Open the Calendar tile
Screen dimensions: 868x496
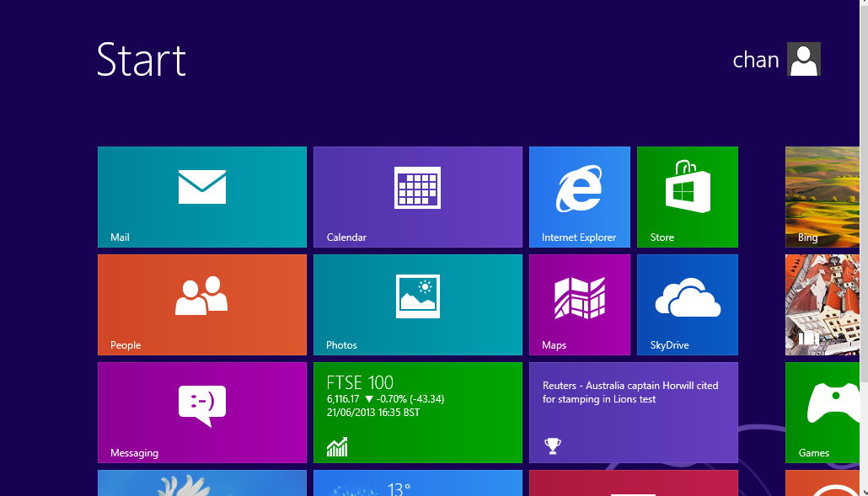click(x=418, y=197)
